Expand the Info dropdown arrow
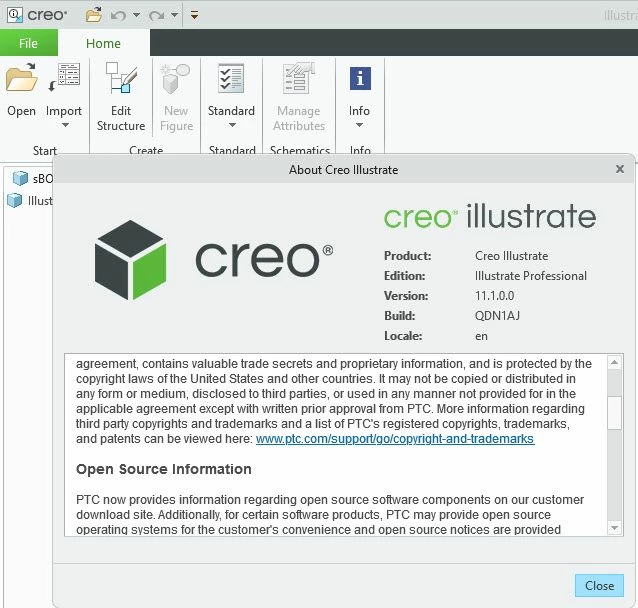Screen dimensions: 638x608 point(359,125)
